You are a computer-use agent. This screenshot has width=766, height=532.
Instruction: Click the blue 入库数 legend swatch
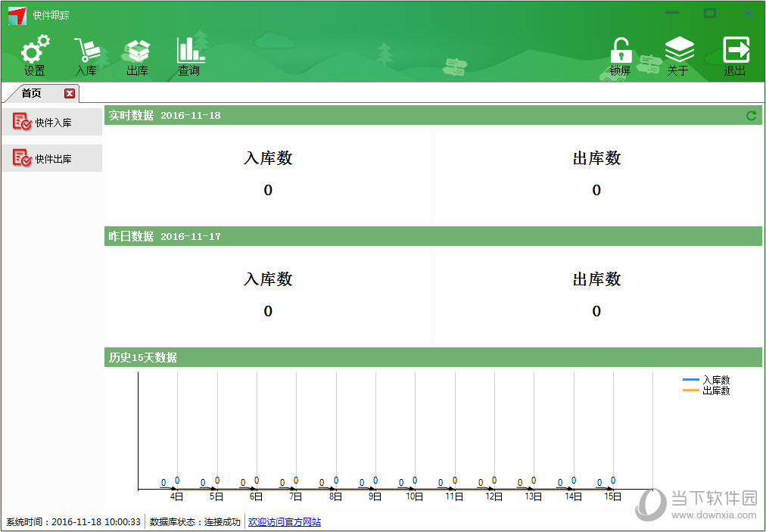tap(690, 380)
